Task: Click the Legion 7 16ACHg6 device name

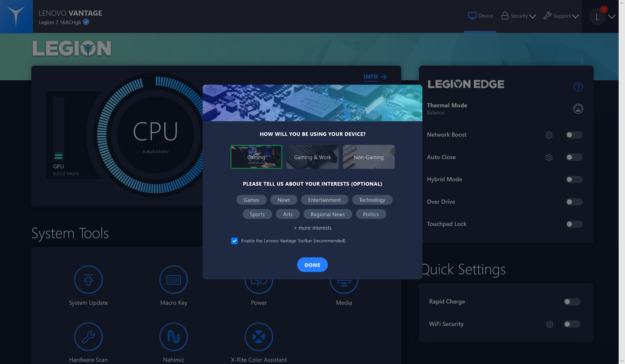Action: [60, 22]
